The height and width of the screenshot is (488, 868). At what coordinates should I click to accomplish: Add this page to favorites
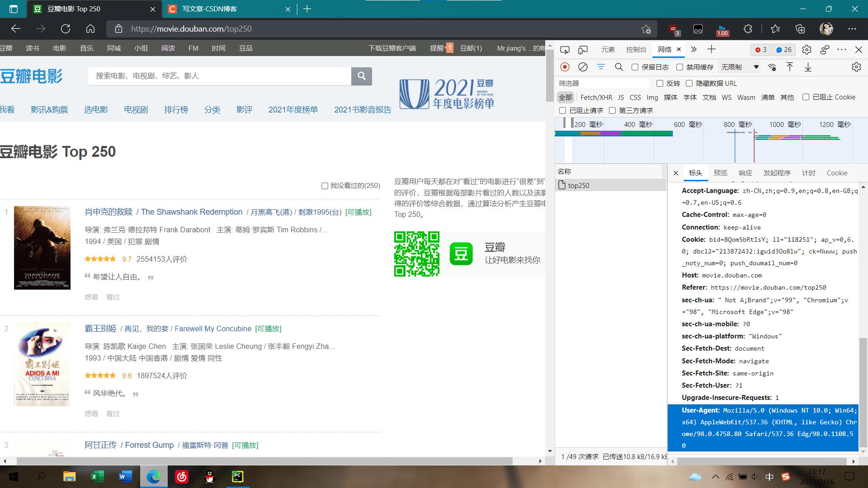646,29
